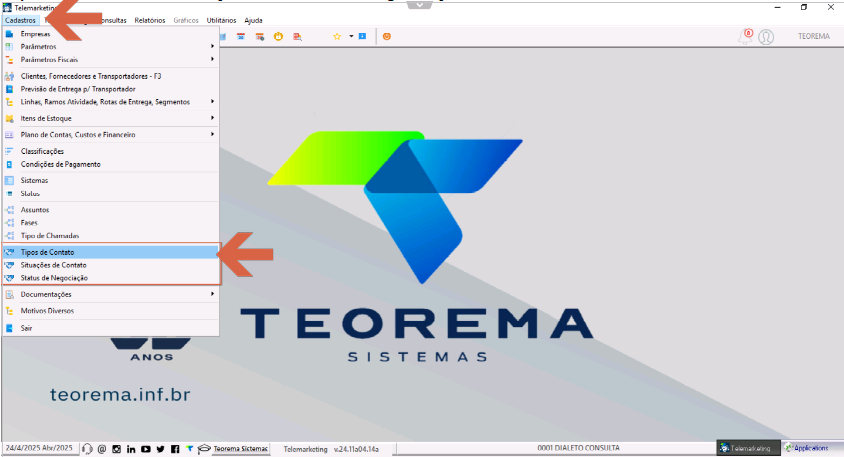Open the YouTube icon in status bar

pyautogui.click(x=145, y=449)
